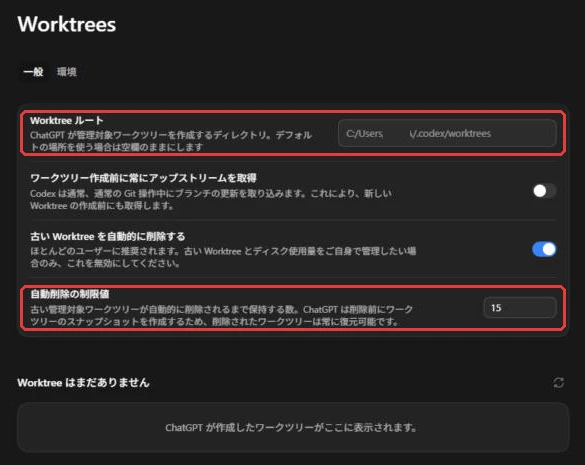585x465 pixels.
Task: Click ChatGPT が作成したワークツリーがここに表示されます text
Action: [x=291, y=427]
